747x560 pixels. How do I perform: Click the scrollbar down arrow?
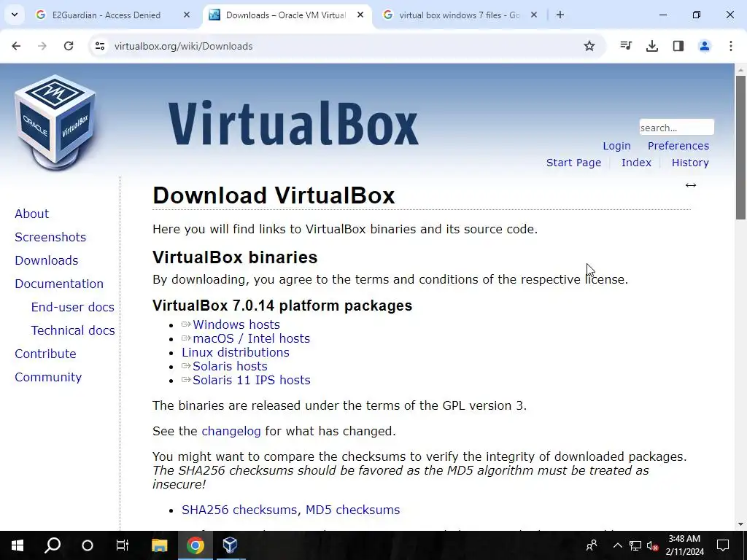741,524
